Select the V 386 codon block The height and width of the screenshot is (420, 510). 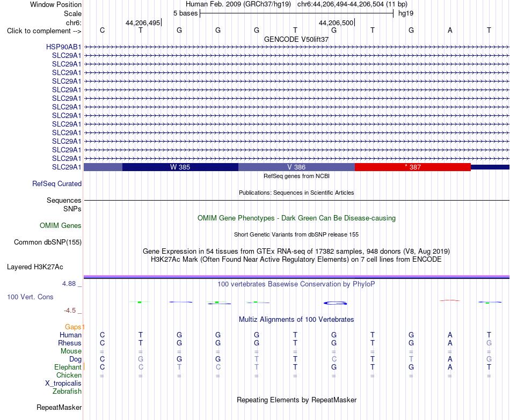pos(296,167)
